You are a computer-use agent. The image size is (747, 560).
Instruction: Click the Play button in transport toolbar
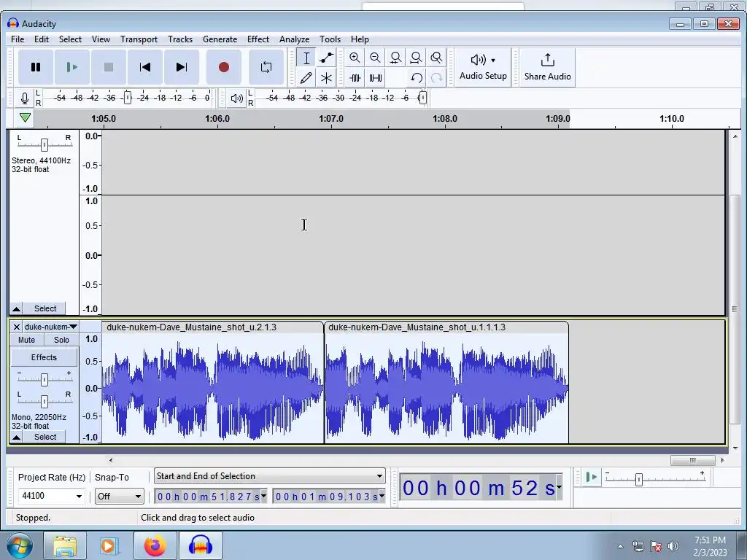click(x=72, y=67)
